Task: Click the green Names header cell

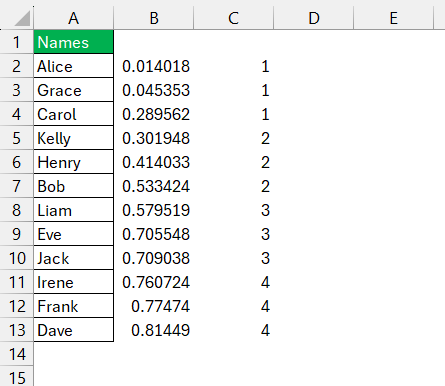Action: click(74, 42)
